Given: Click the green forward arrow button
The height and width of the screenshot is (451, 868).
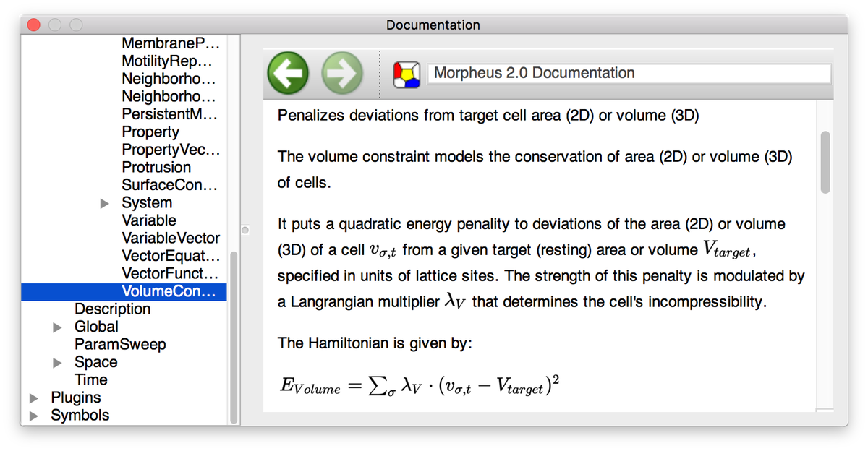Looking at the screenshot, I should tap(342, 73).
